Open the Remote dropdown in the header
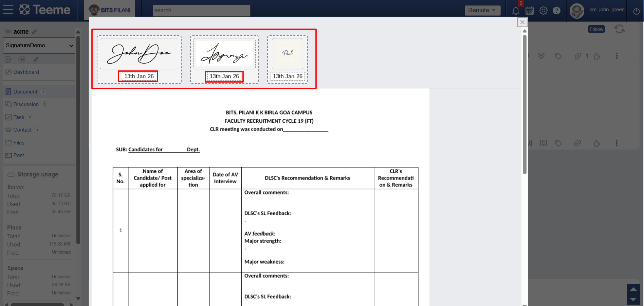Screen dimensions: 644x306 point(482,10)
